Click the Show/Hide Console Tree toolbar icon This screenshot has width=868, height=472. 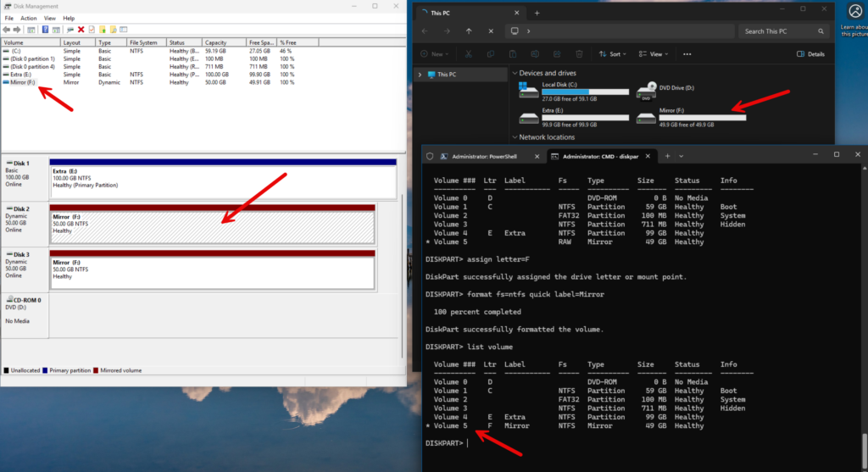point(31,30)
